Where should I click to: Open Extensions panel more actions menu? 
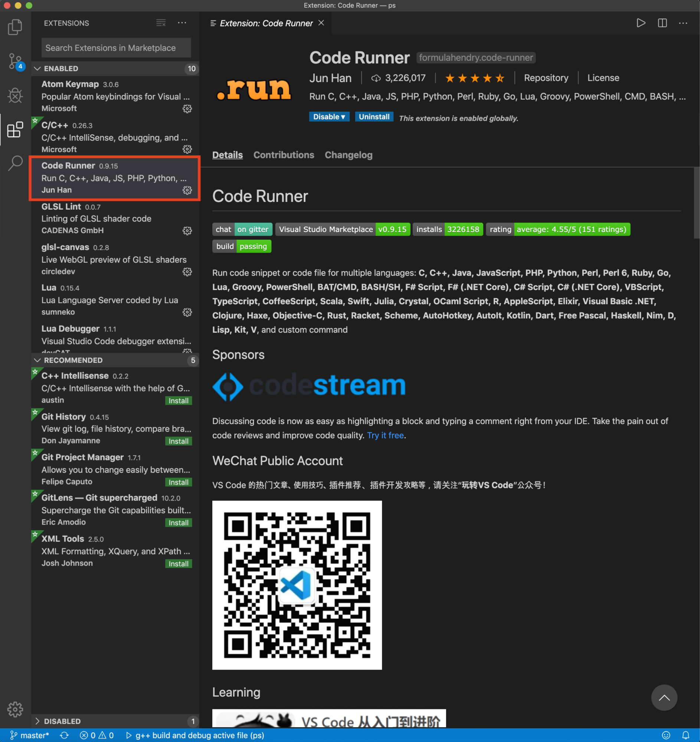tap(182, 23)
